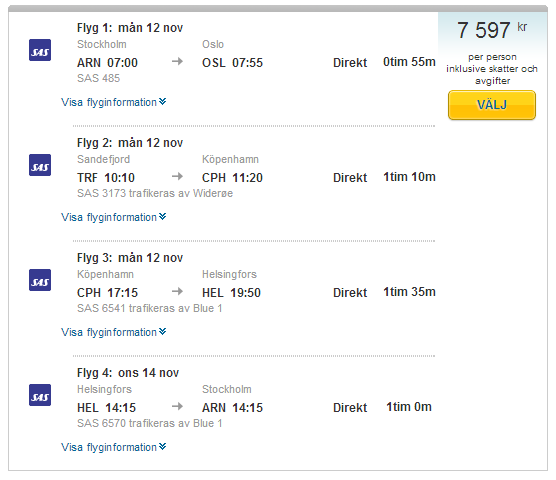Click SAS 6570 trafikeras av Blue 1
The height and width of the screenshot is (480, 556).
[150, 423]
